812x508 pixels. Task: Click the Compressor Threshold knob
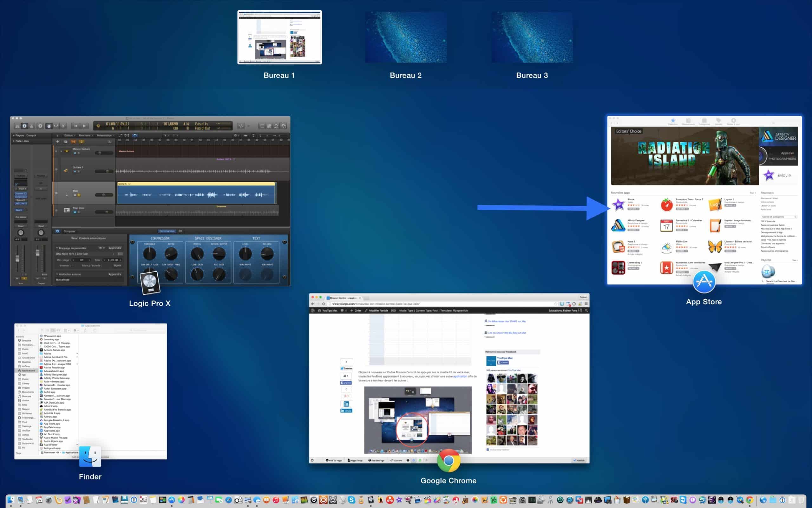click(150, 254)
